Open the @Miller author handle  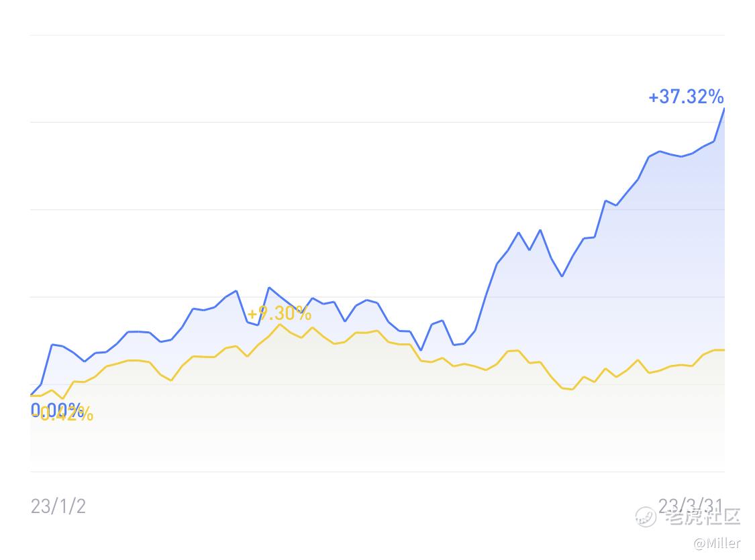coord(717,543)
